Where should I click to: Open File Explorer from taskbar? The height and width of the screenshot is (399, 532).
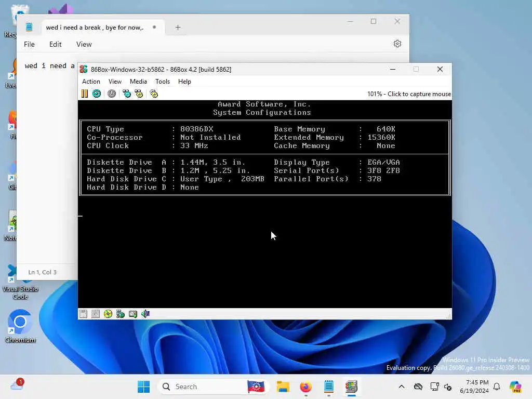click(x=283, y=387)
